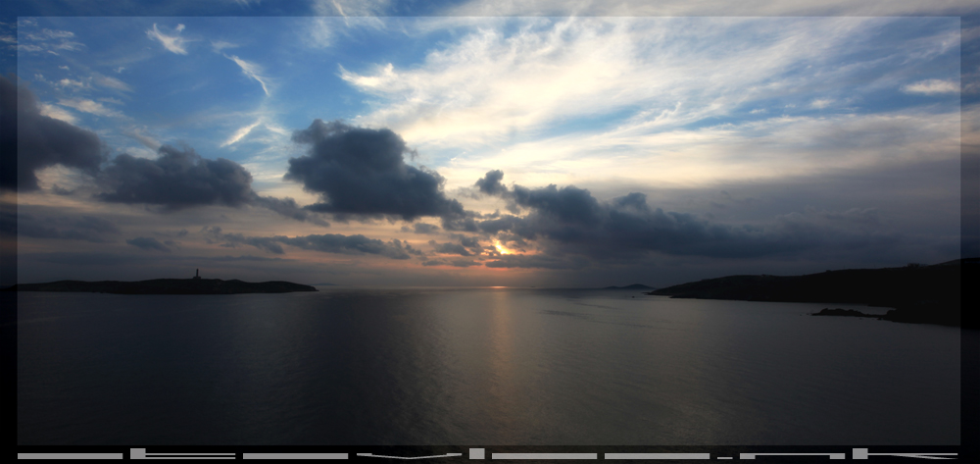Screen dimensions: 980x464
Task: Click the dark cloud at the left edge of the sky
Action: pyautogui.click(x=39, y=137)
